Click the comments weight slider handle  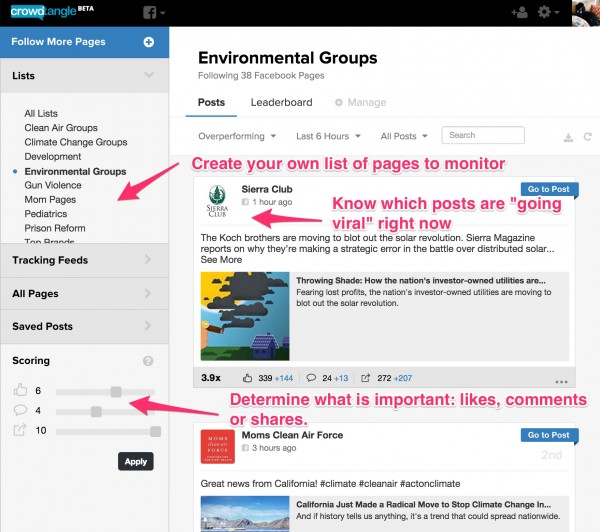96,412
